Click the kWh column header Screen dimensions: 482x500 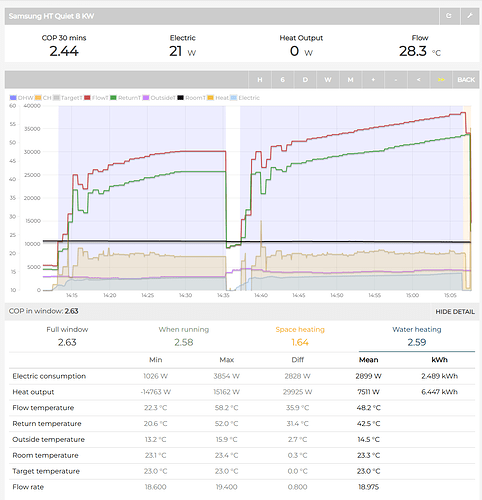pos(439,360)
